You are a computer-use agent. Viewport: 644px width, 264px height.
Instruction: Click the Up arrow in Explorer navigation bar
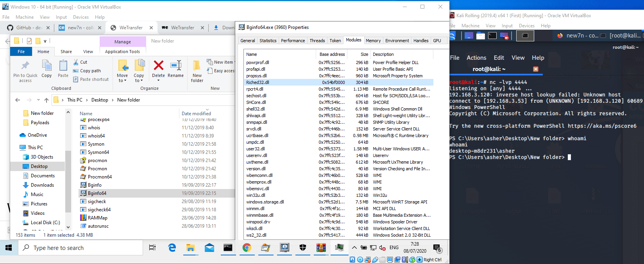[47, 100]
